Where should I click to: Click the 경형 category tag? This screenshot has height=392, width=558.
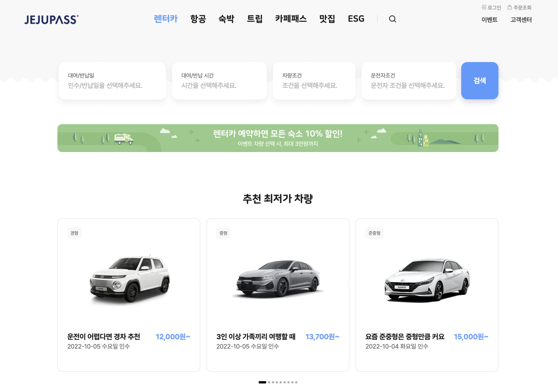pos(74,233)
